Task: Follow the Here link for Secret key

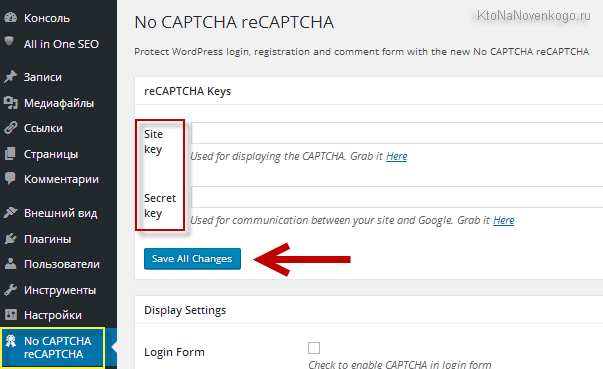Action: [x=503, y=220]
